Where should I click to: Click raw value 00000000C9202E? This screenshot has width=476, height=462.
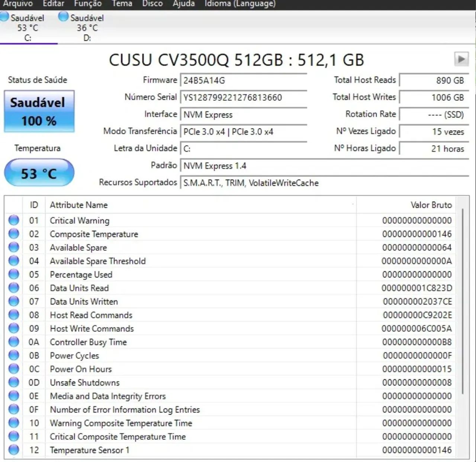pyautogui.click(x=417, y=315)
